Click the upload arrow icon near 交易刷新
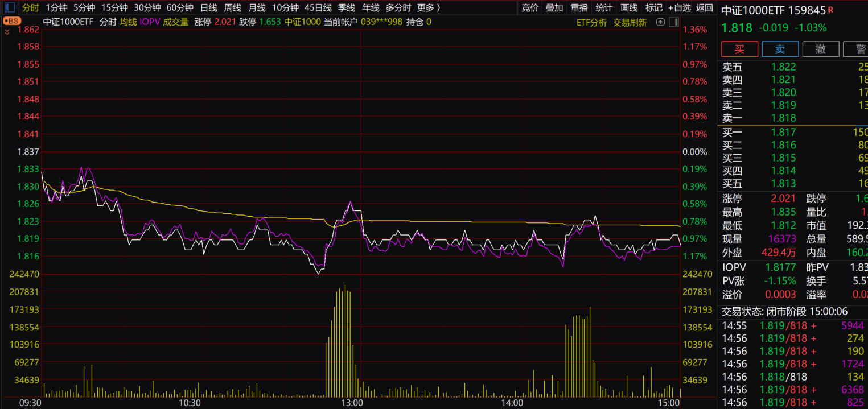This screenshot has height=409, width=868. click(x=660, y=22)
